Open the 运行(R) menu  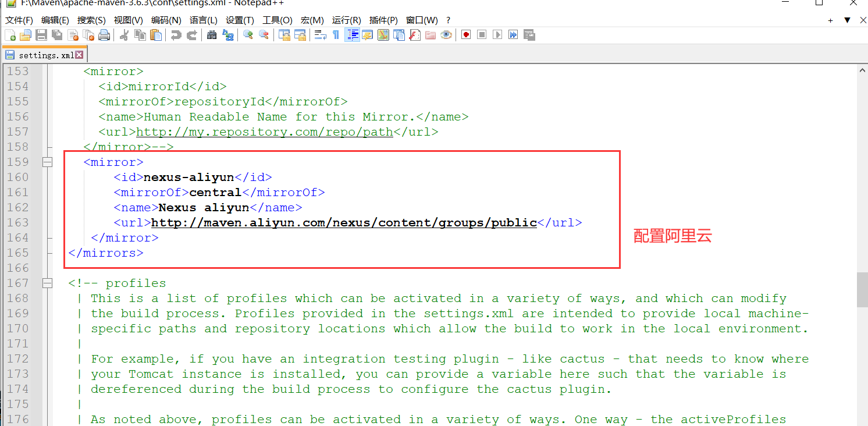click(x=346, y=20)
